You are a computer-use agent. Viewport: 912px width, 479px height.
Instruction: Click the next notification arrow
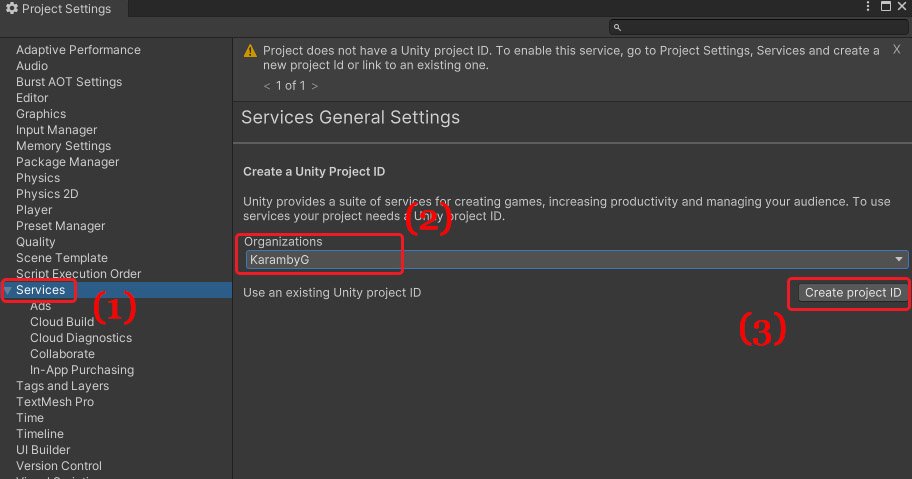(315, 86)
